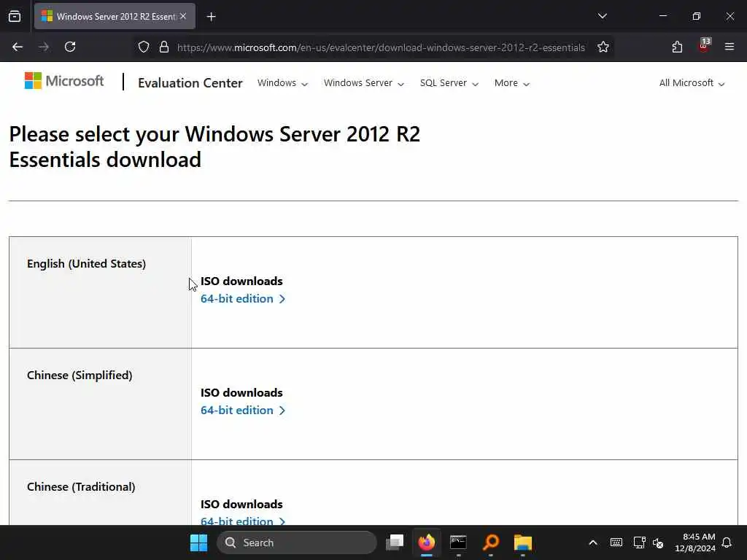Expand the All Microsoft menu
747x560 pixels.
click(x=692, y=83)
